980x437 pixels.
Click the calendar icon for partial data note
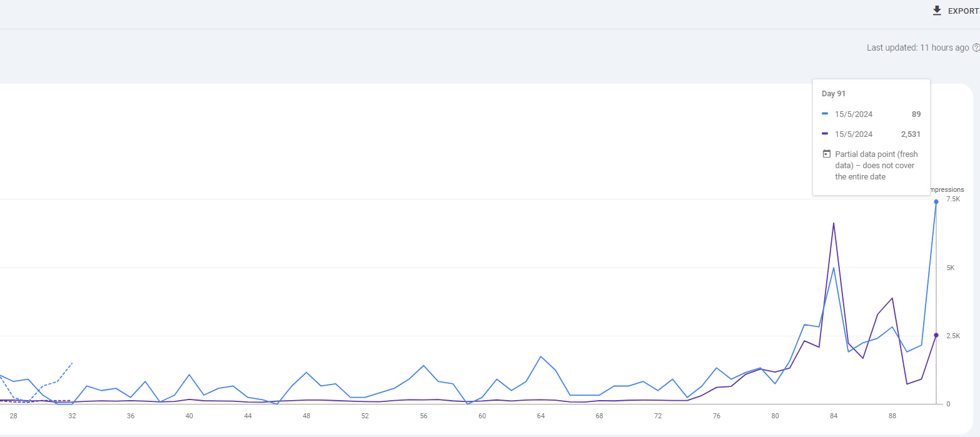click(826, 154)
